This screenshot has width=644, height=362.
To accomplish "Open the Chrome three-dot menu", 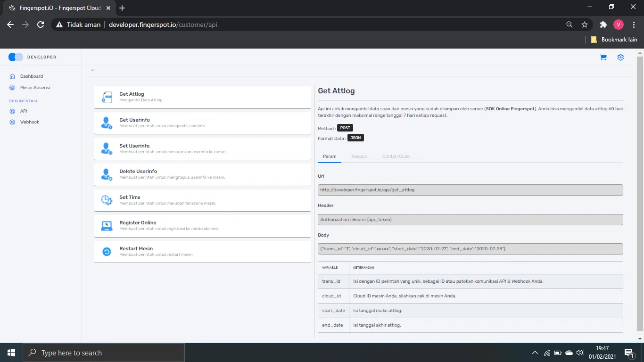I will point(634,25).
